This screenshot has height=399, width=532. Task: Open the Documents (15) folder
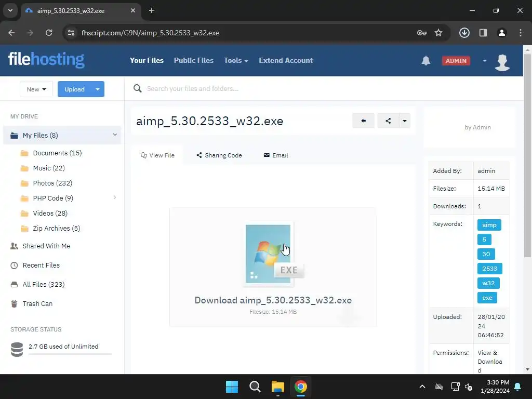57,153
